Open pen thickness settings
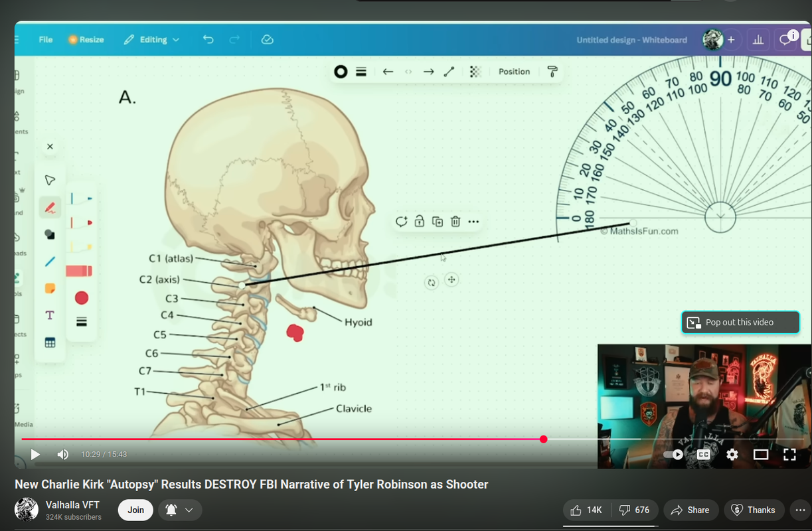 tap(82, 322)
